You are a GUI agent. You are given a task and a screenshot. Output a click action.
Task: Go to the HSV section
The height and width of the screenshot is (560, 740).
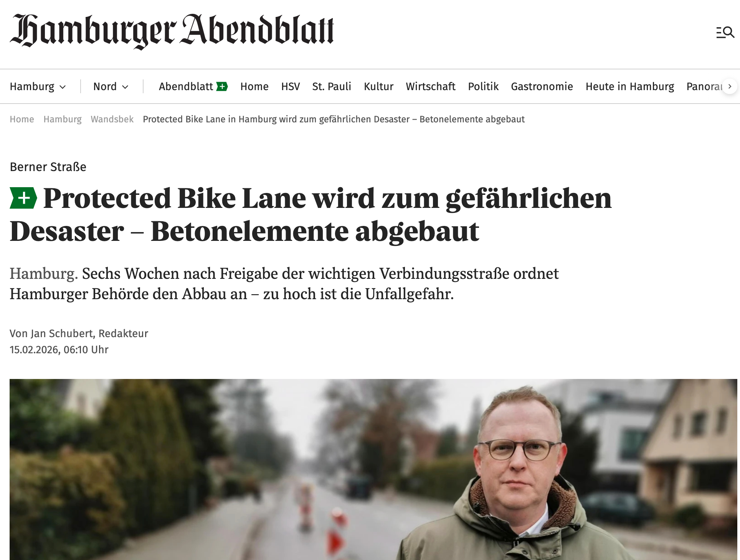pos(291,87)
